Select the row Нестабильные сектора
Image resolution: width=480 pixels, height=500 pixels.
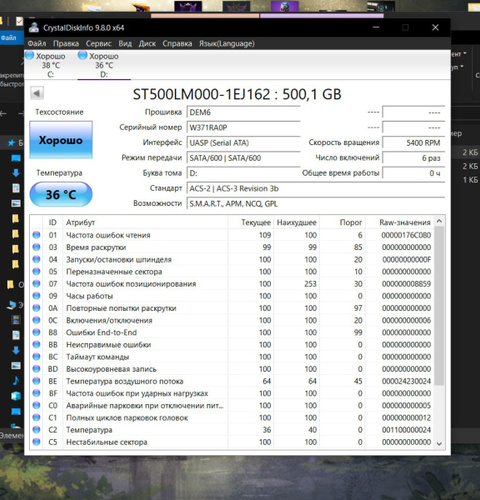pos(232,442)
